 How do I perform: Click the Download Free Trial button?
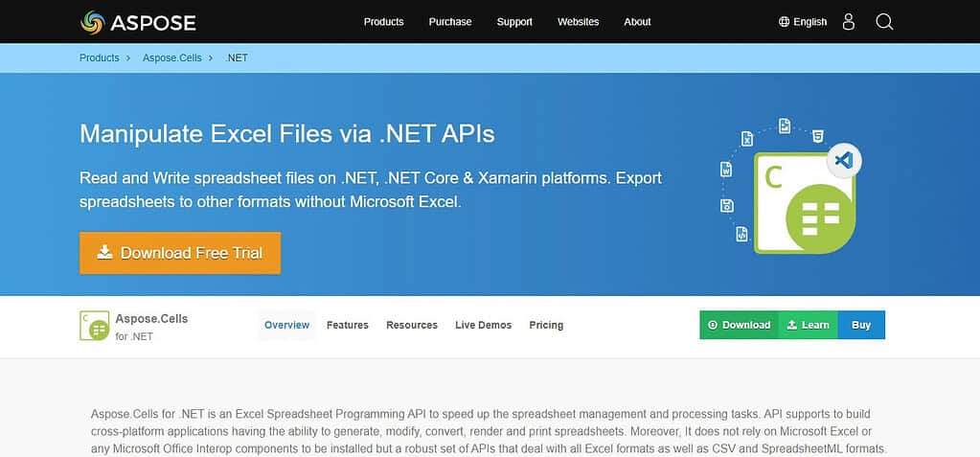[x=180, y=253]
